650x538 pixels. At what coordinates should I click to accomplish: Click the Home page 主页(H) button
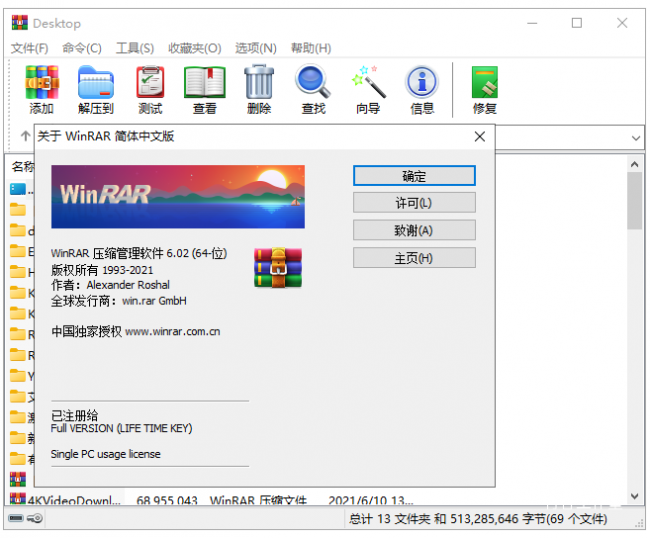coord(414,258)
